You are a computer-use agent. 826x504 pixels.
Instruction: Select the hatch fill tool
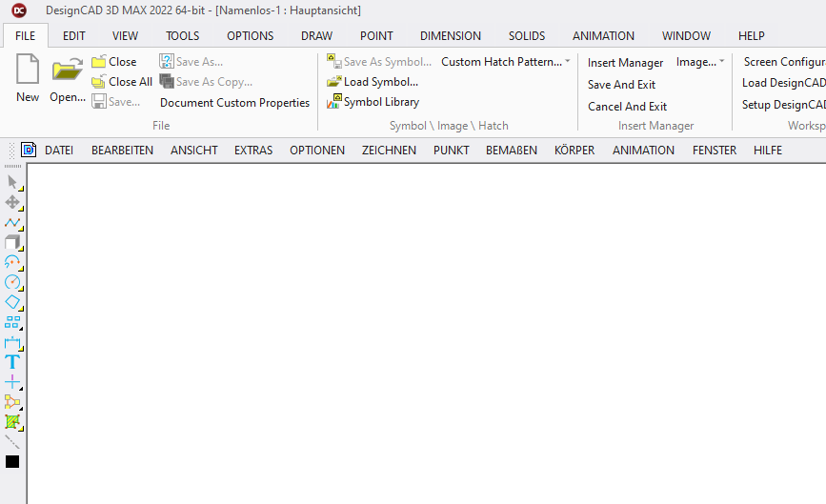point(12,421)
